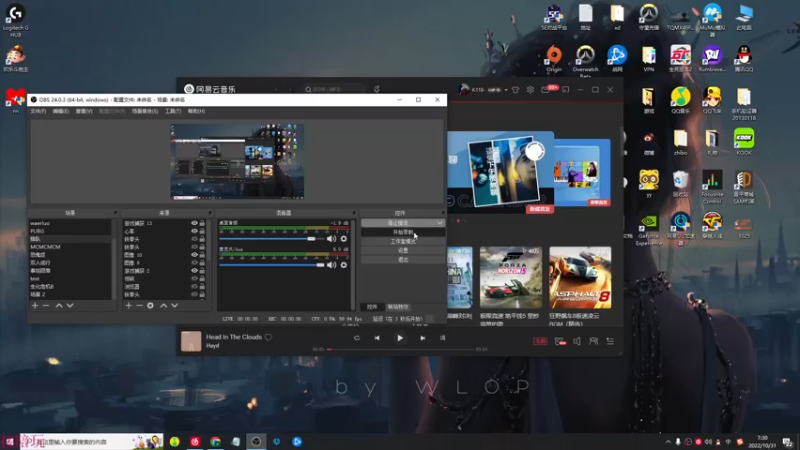Remove the selected source with the minus icon
Screen dimensions: 800x450
coord(139,306)
